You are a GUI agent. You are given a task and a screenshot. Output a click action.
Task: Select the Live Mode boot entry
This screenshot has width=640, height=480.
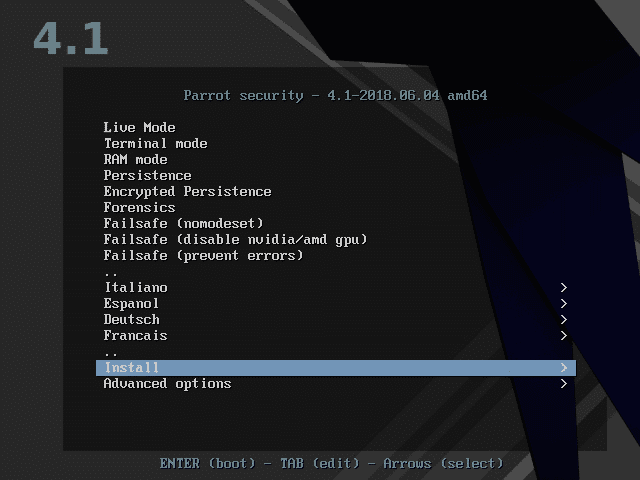point(139,127)
